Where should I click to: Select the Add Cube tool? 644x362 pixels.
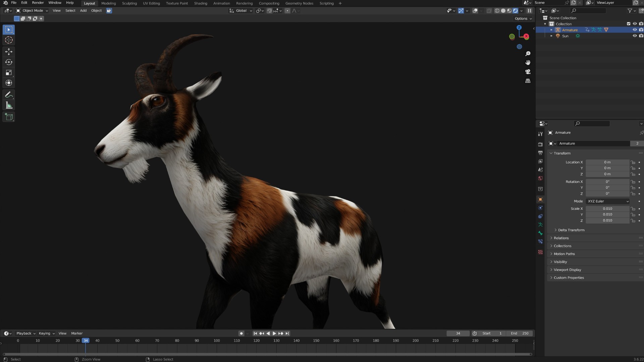coord(9,117)
